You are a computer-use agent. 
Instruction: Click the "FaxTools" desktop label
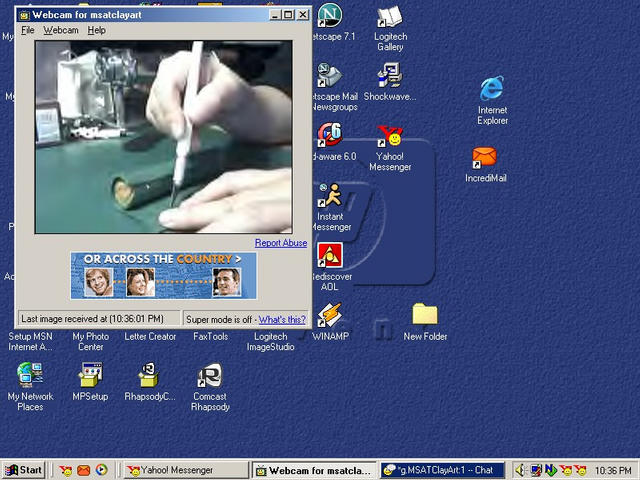211,337
